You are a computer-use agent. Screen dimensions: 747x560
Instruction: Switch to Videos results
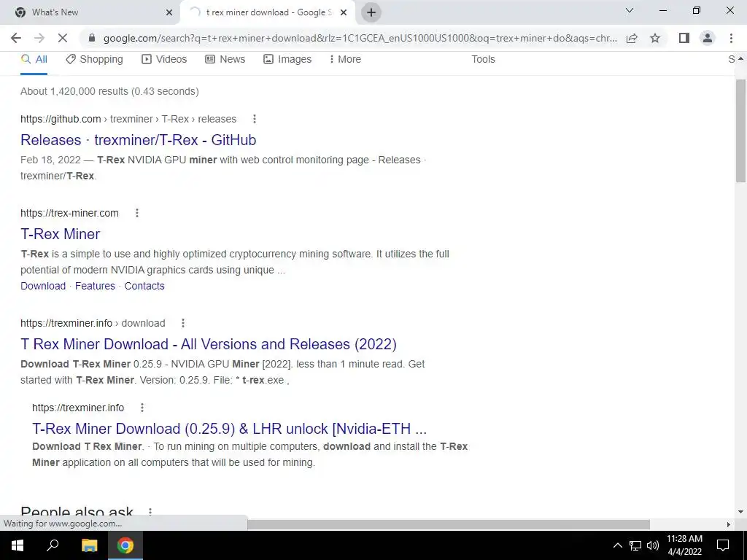[164, 59]
